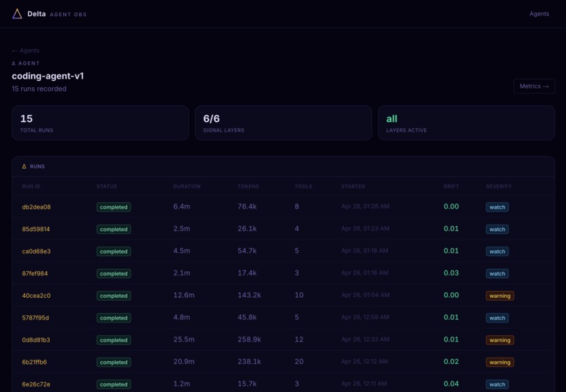Open run 5787f95d

click(35, 318)
